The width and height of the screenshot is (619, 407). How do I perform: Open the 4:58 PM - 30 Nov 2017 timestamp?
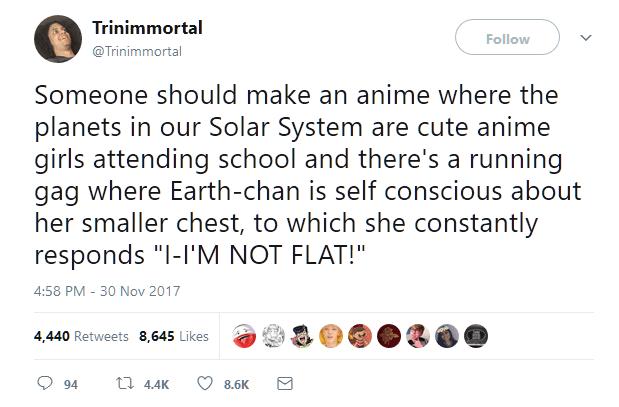point(105,290)
